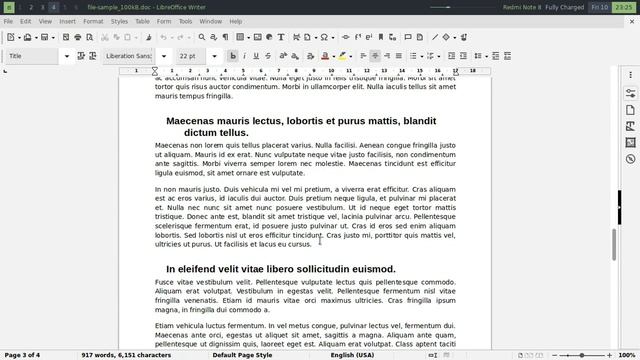Open sidebar Page panel icon
The height and width of the screenshot is (360, 640).
pos(630,110)
